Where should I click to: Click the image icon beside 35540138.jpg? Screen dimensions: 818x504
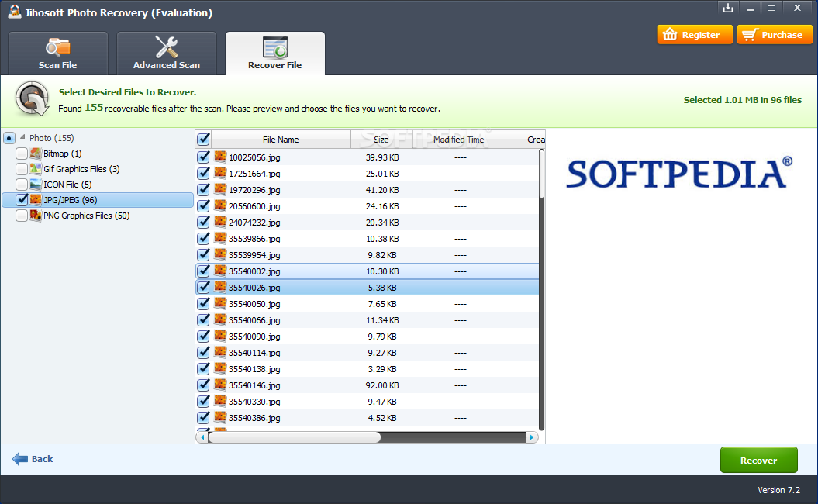click(220, 368)
